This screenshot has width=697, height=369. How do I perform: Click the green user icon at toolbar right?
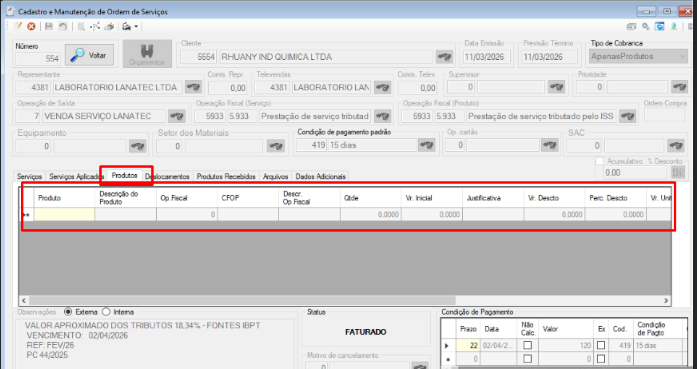(674, 27)
